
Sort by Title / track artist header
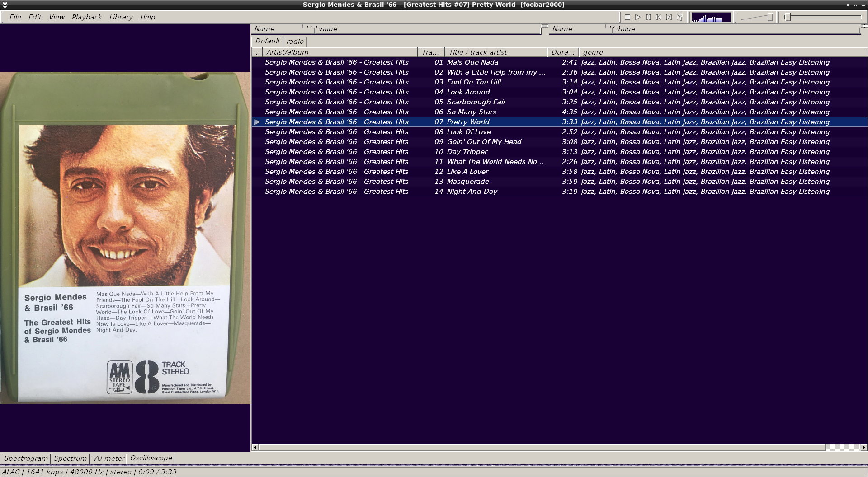[496, 52]
